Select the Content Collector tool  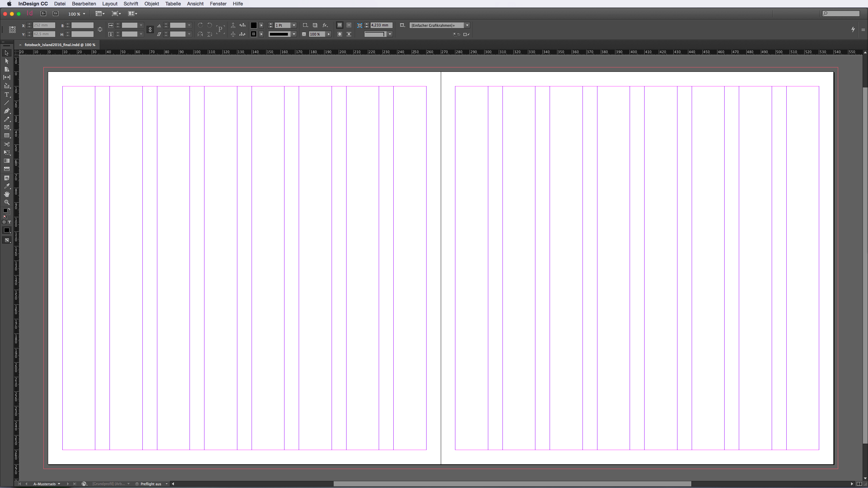point(6,86)
